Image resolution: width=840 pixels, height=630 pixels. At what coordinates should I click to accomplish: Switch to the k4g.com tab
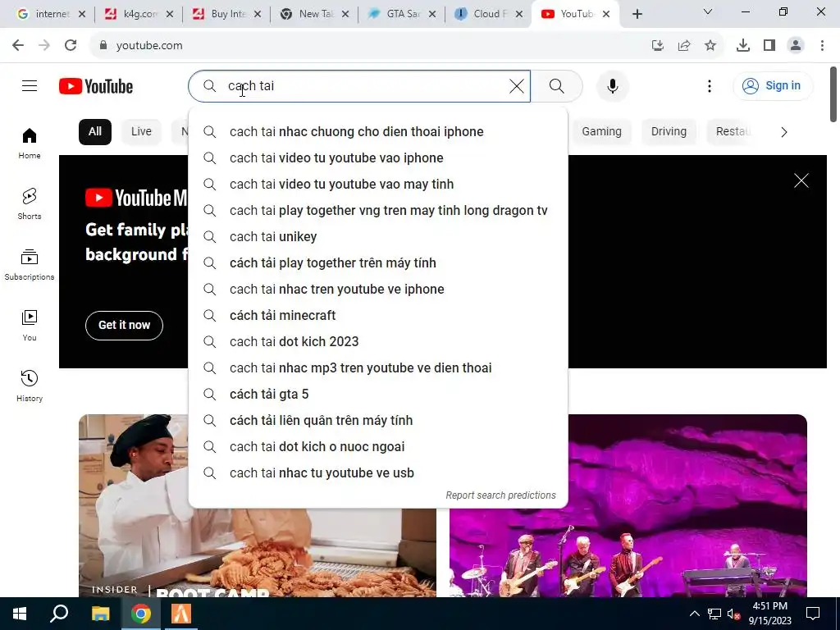139,14
